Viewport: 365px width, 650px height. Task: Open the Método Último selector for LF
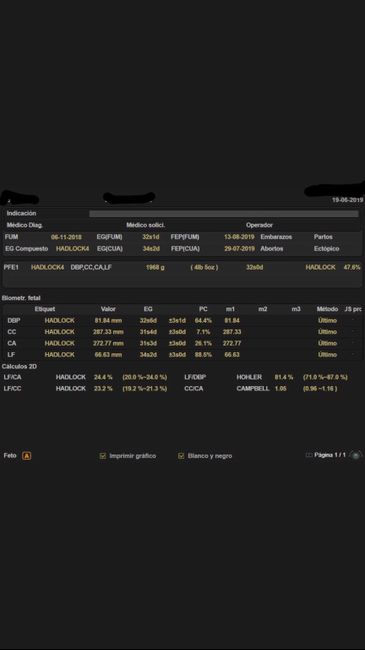(327, 354)
